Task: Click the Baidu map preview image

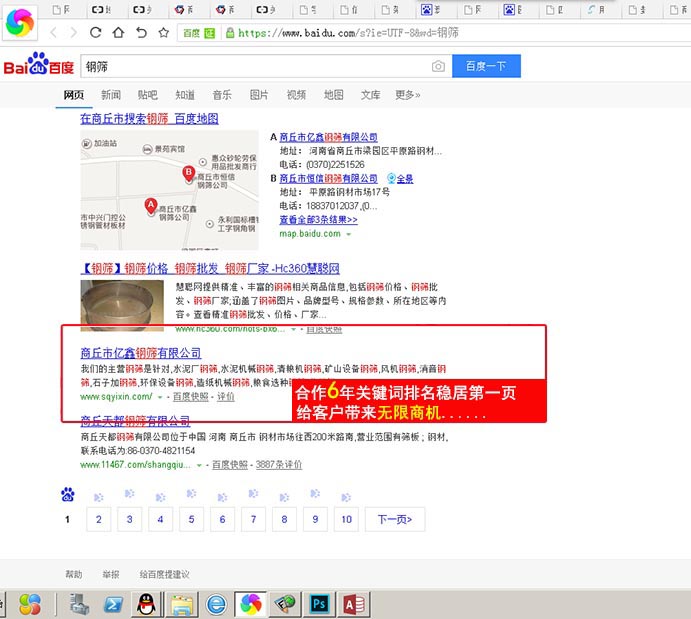Action: (x=169, y=190)
